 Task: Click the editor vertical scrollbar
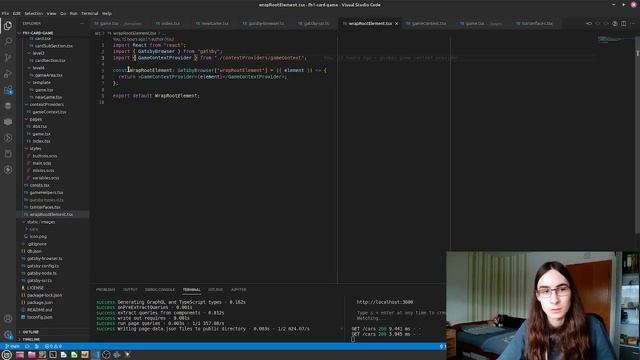coord(638,135)
